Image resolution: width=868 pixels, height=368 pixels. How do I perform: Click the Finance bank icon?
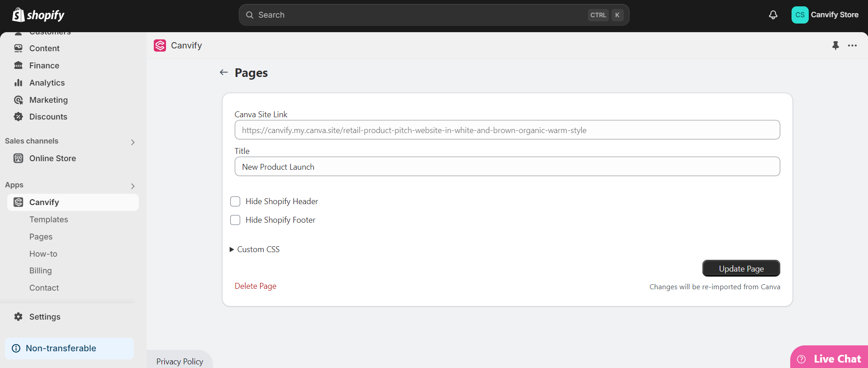[18, 65]
